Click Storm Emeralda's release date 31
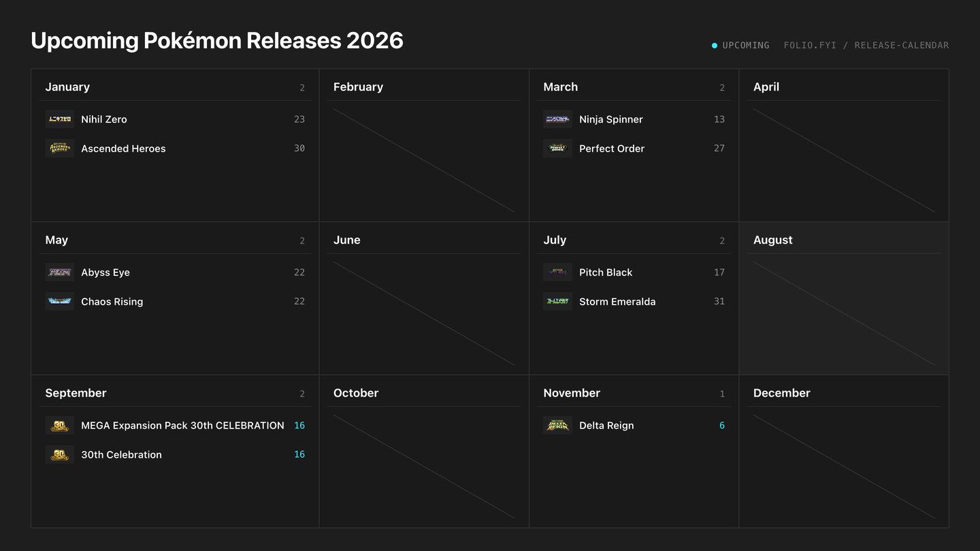 [x=719, y=301]
